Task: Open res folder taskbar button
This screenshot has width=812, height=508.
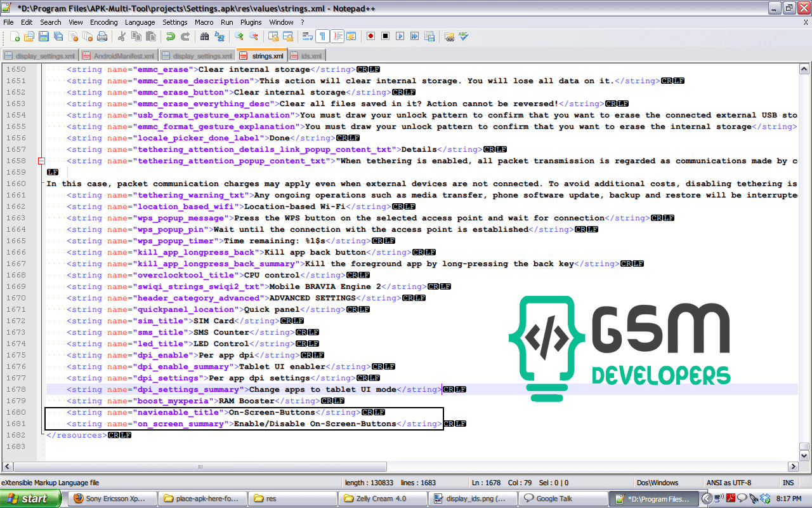Action: click(x=292, y=498)
